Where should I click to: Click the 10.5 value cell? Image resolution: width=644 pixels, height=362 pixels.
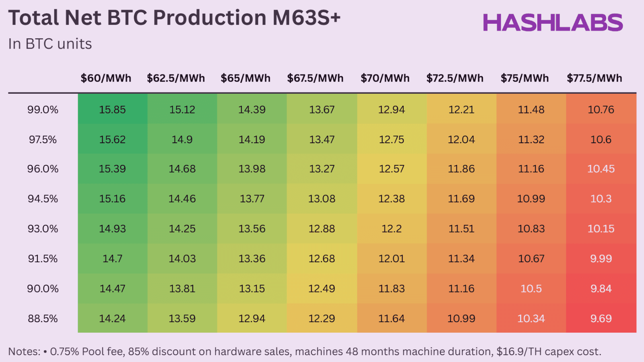pyautogui.click(x=531, y=289)
